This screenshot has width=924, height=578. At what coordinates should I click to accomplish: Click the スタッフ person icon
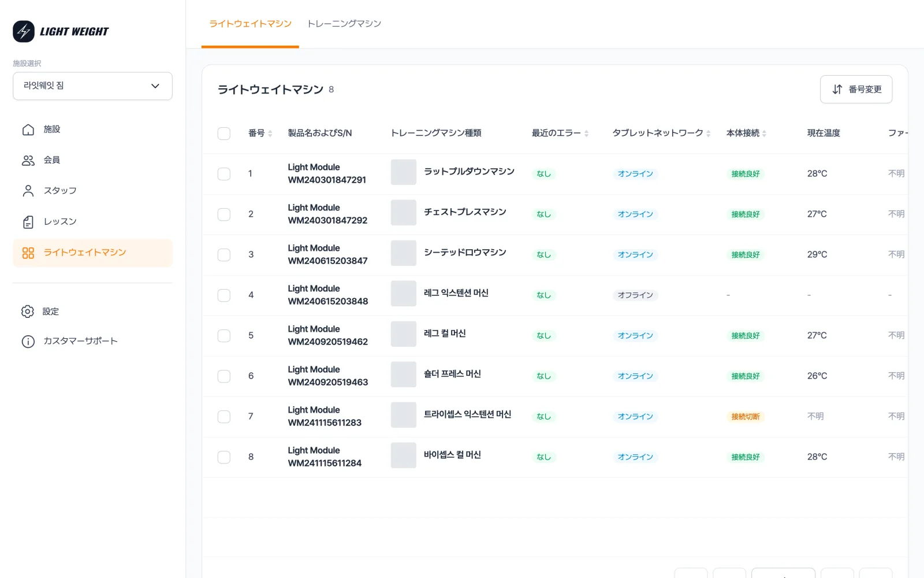coord(28,191)
